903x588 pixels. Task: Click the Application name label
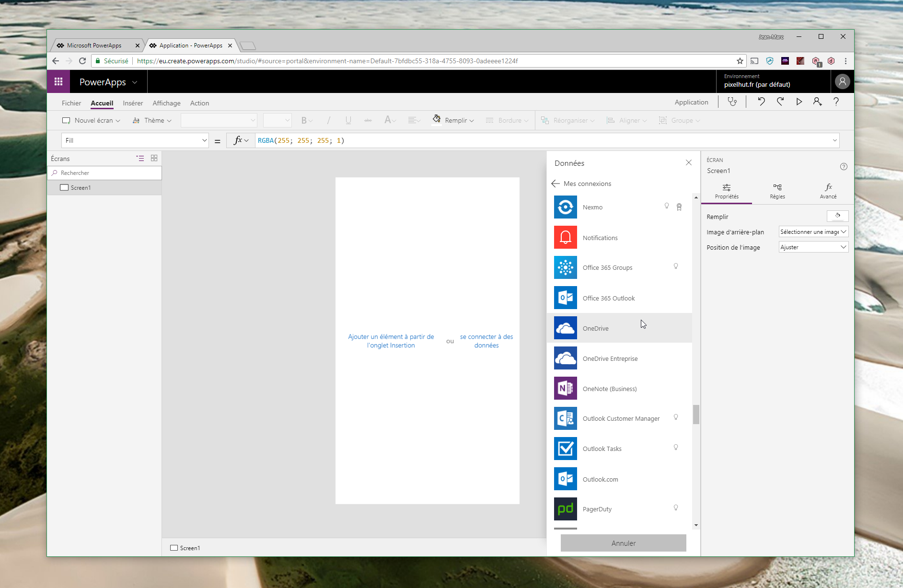click(691, 102)
